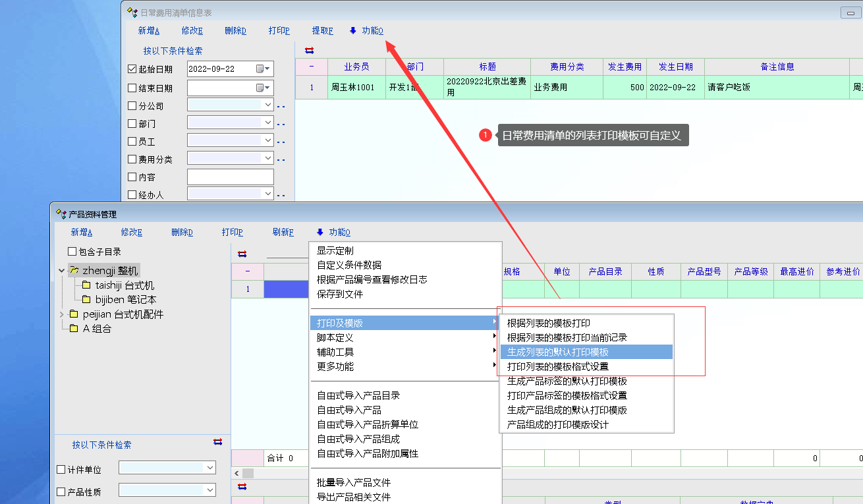Click 提取 in the expense list toolbar

pyautogui.click(x=322, y=31)
